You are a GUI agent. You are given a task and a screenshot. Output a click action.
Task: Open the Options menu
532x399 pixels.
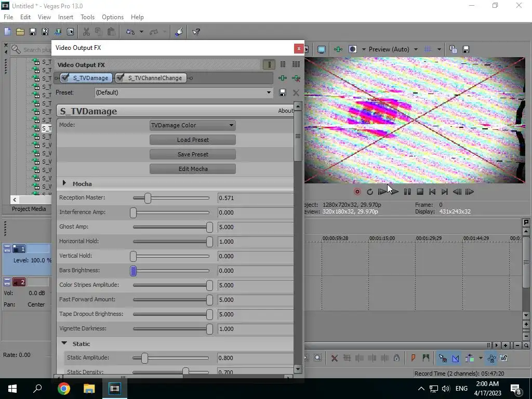coord(113,17)
